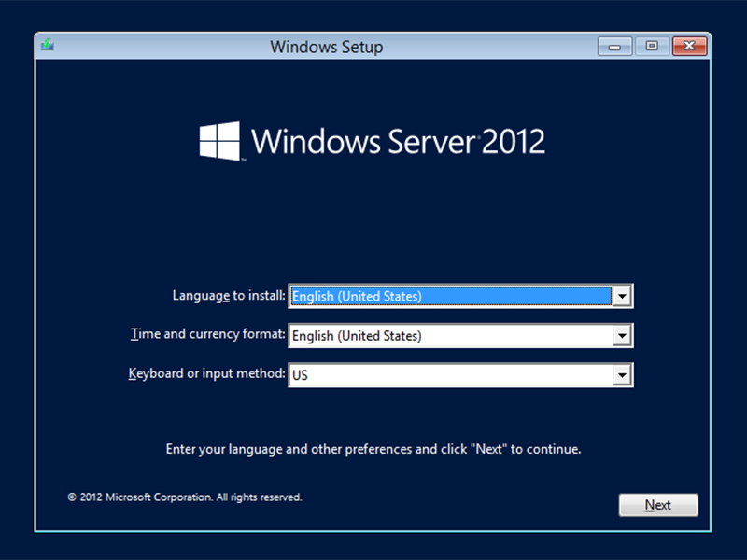Click the "Keyboard or input method:" label
Viewport: 747px width, 560px height.
206,374
